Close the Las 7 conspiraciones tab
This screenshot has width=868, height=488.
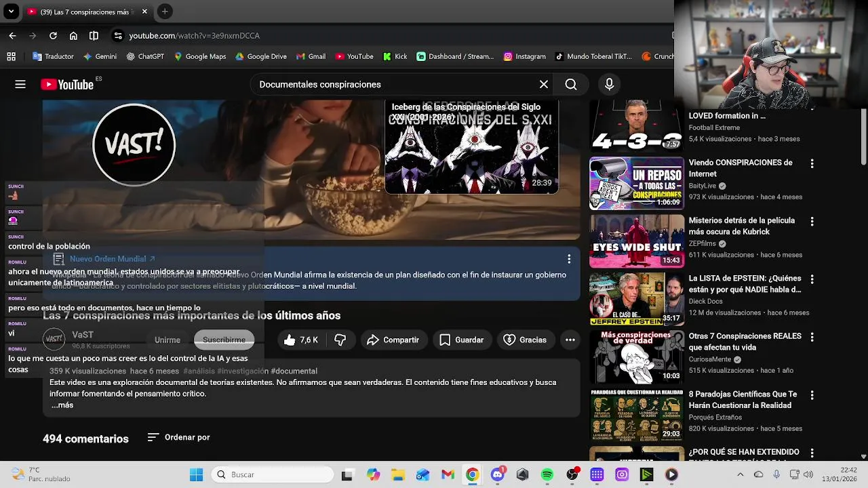point(144,12)
